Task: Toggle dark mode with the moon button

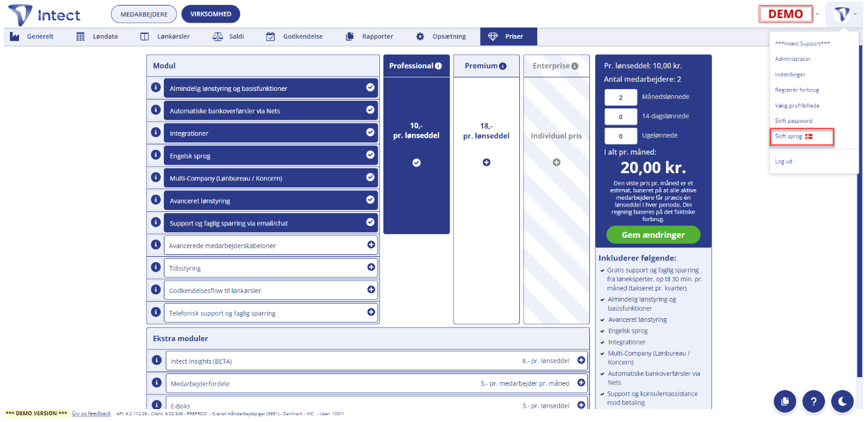Action: click(842, 401)
